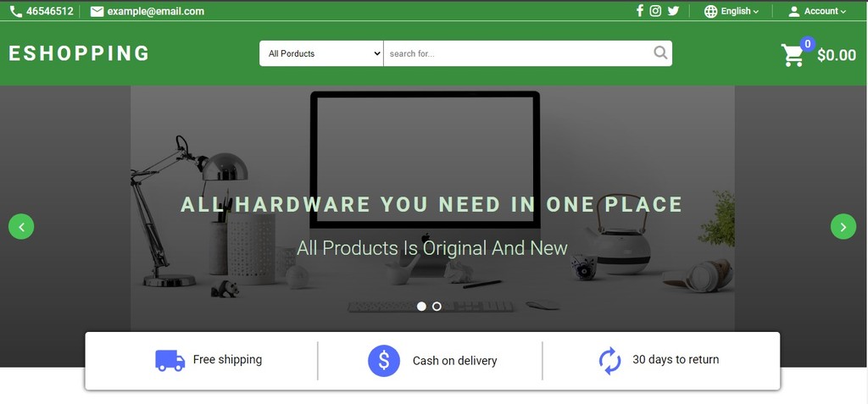Image resolution: width=868 pixels, height=404 pixels.
Task: Open the English language dropdown
Action: [732, 11]
